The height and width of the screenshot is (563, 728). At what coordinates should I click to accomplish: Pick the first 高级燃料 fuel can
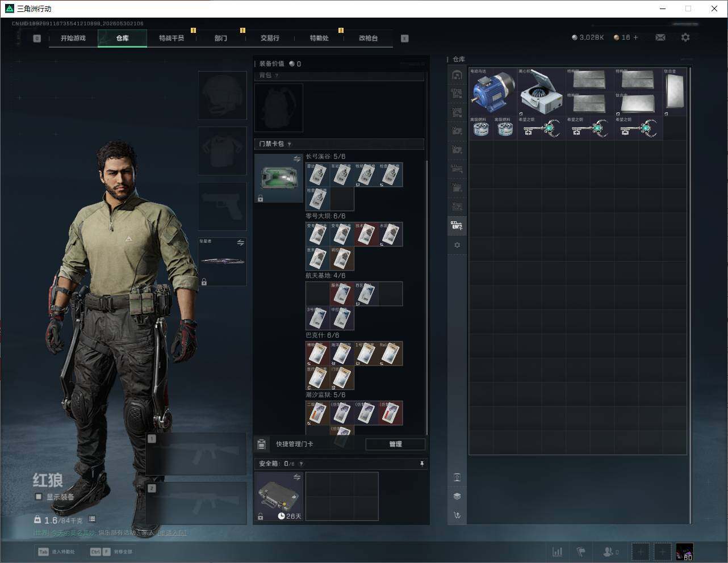click(x=481, y=128)
